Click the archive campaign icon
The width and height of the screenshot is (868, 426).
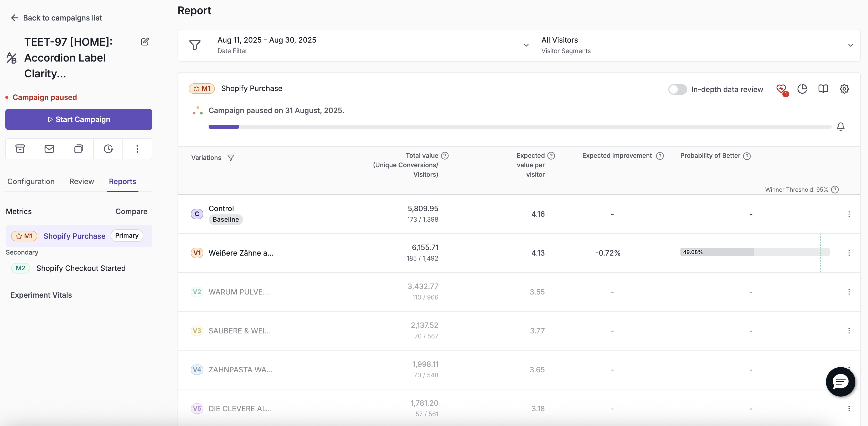pos(20,149)
